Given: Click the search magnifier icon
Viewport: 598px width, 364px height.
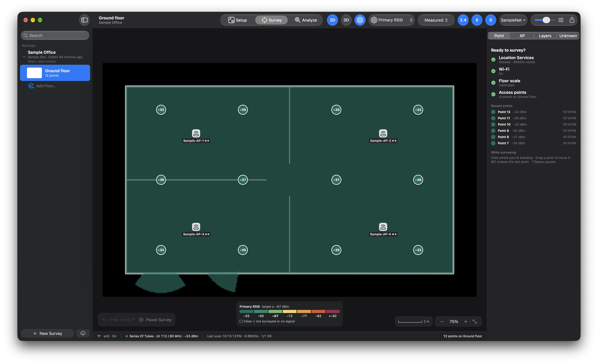Looking at the screenshot, I should (x=25, y=35).
